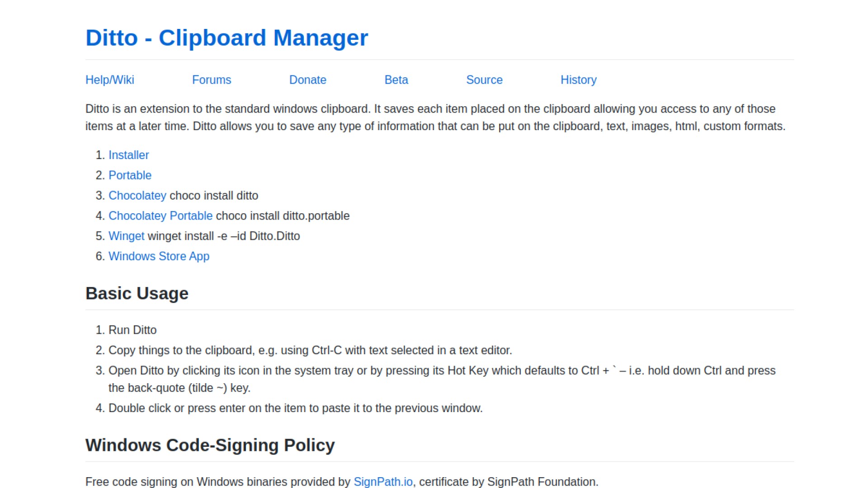This screenshot has height=488, width=868.
Task: Visit the SignPath.io link
Action: tap(383, 482)
